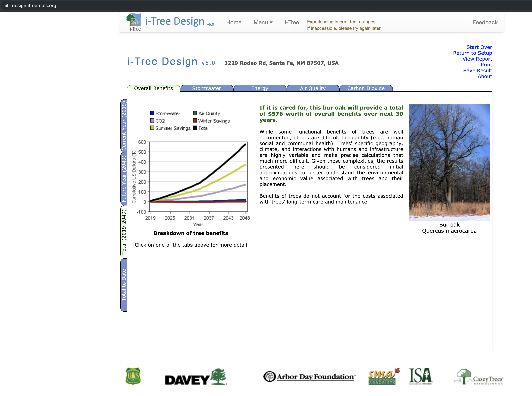The width and height of the screenshot is (532, 396).
Task: Click the lock icon in address bar
Action: pos(7,6)
